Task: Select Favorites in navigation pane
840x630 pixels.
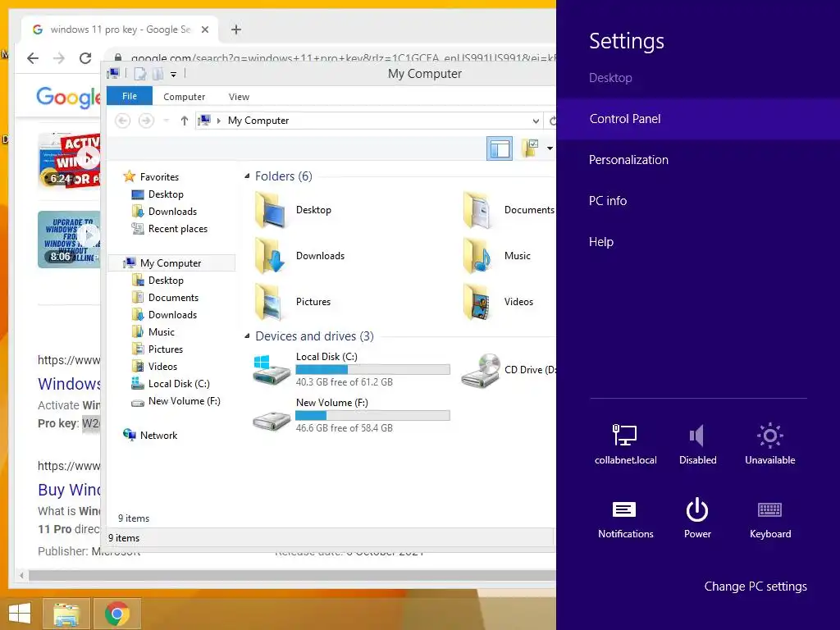Action: [x=151, y=177]
